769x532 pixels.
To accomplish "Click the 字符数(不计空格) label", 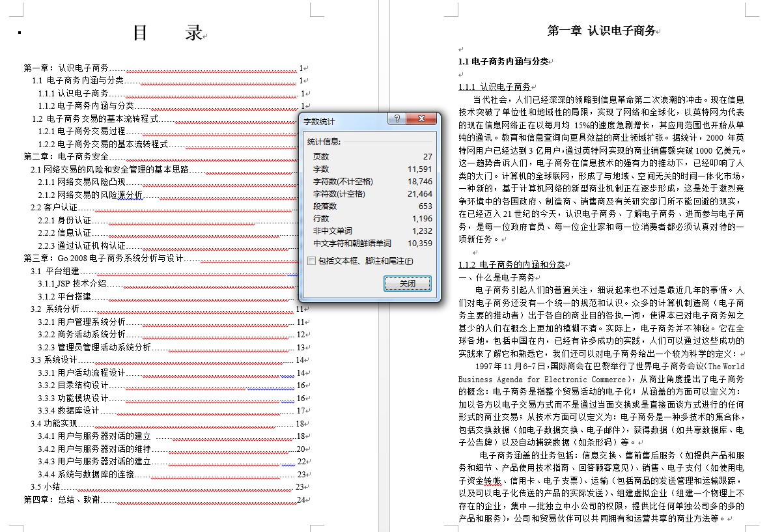I will (343, 182).
